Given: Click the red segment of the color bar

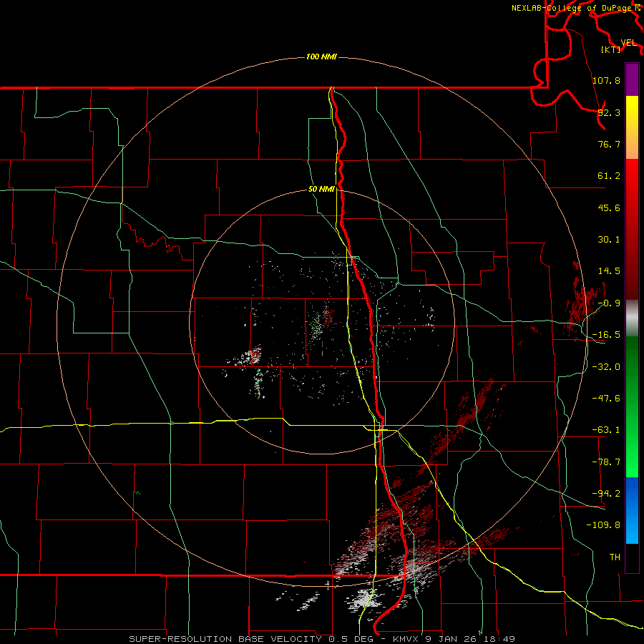Looking at the screenshot, I should coord(632,229).
